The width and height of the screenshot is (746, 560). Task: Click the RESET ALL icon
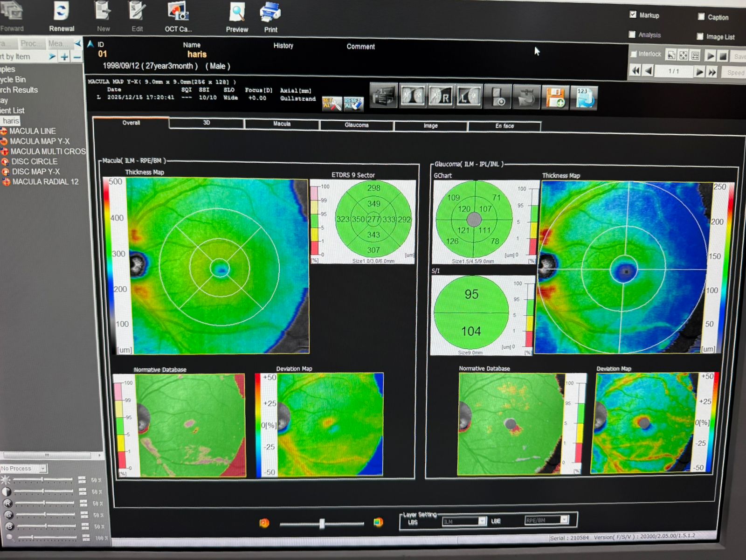click(353, 104)
